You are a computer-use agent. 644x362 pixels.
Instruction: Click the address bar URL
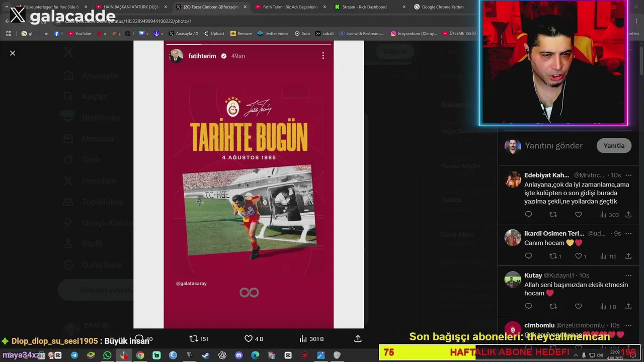click(128, 21)
